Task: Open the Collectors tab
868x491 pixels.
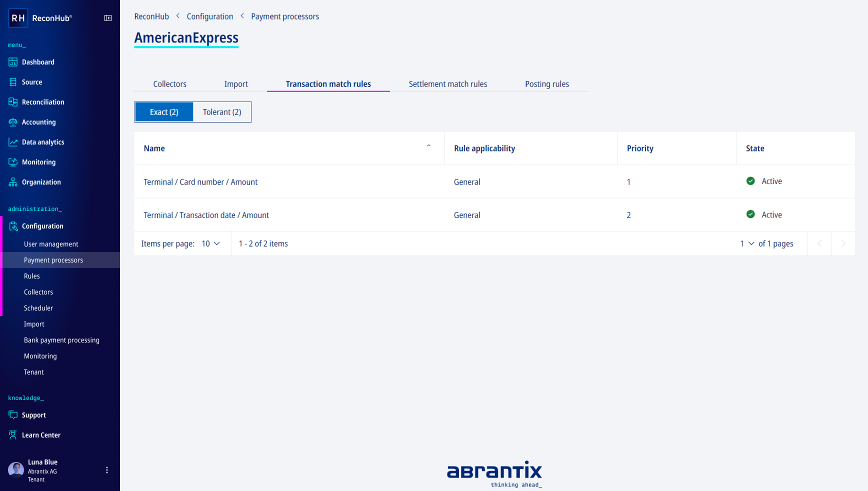Action: [169, 84]
